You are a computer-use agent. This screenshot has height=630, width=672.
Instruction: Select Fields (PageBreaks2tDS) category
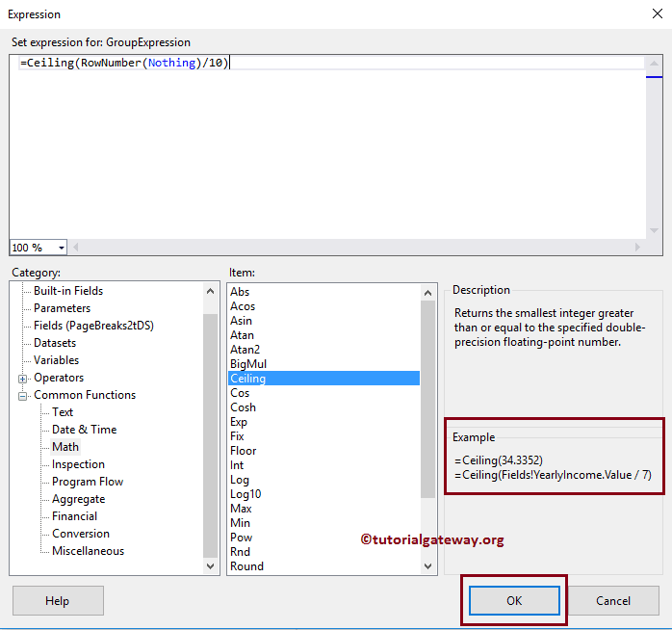click(x=93, y=326)
